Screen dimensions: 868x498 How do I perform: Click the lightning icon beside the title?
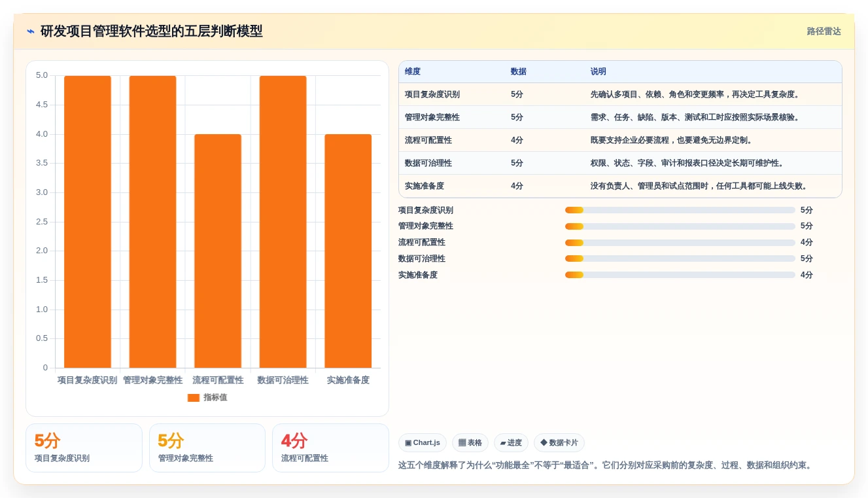[31, 31]
